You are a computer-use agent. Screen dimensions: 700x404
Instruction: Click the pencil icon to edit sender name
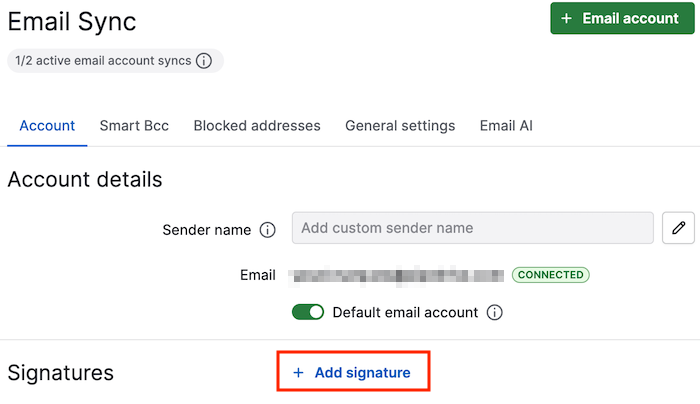coord(678,228)
